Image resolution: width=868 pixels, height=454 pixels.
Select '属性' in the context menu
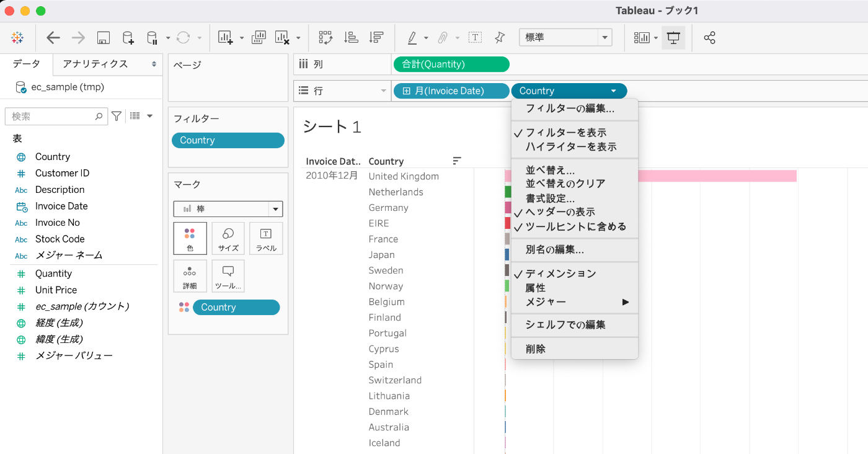[x=575, y=288]
